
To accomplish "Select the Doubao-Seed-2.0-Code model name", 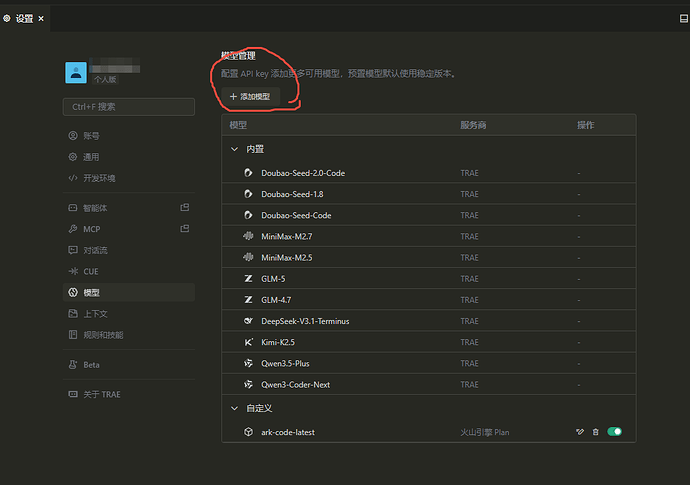I will tap(303, 173).
